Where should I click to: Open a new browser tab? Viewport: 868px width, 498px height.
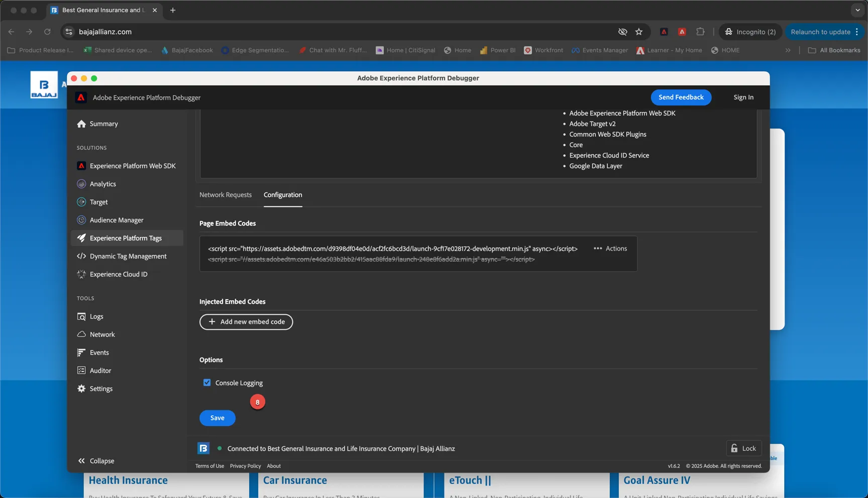[x=173, y=10]
